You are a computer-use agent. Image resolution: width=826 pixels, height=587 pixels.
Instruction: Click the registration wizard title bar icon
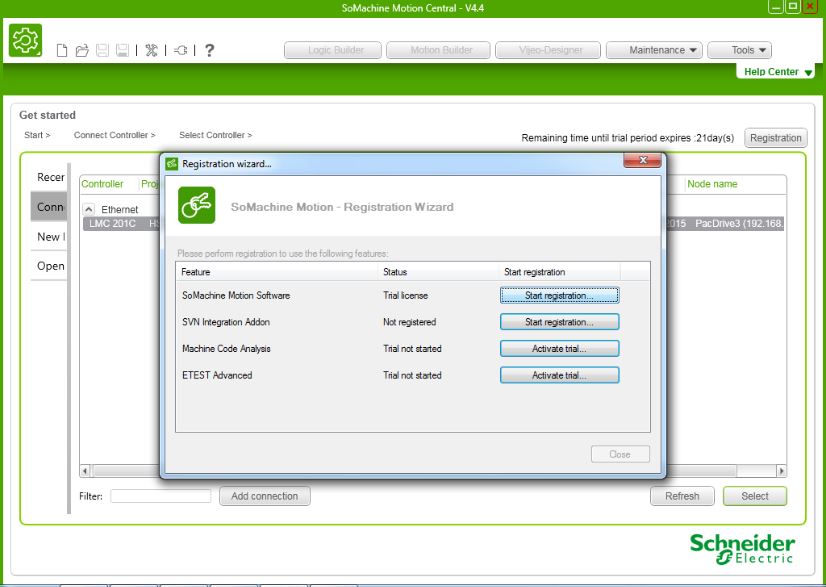pos(172,164)
